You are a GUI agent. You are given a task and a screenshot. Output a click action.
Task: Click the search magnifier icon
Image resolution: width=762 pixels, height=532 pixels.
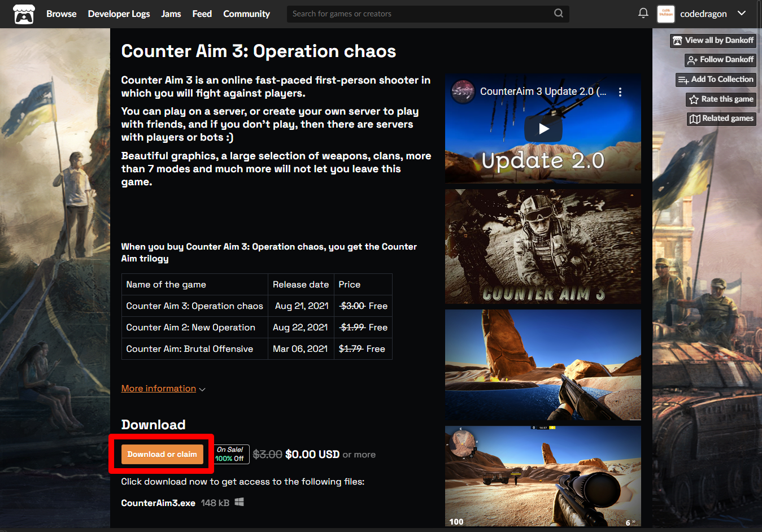[x=559, y=13]
